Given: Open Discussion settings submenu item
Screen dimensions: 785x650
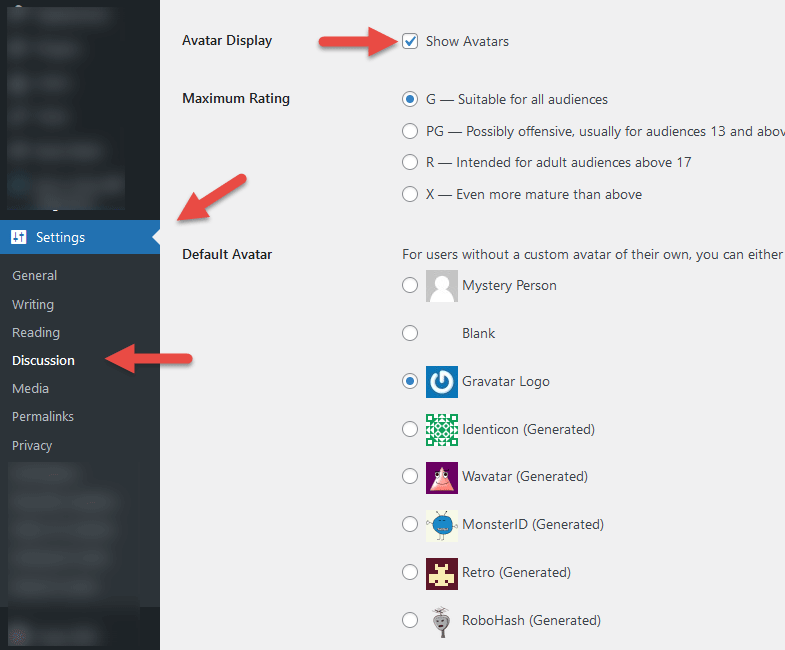Looking at the screenshot, I should pos(44,361).
